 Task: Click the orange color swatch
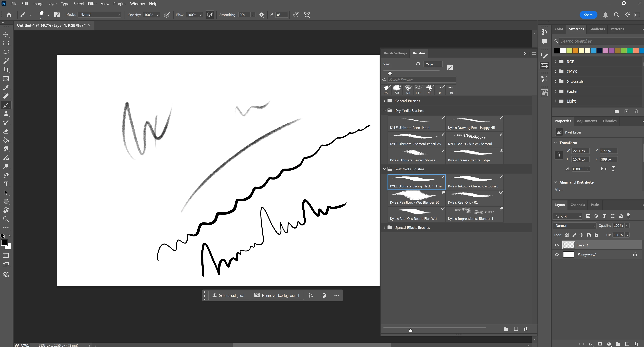pyautogui.click(x=575, y=51)
